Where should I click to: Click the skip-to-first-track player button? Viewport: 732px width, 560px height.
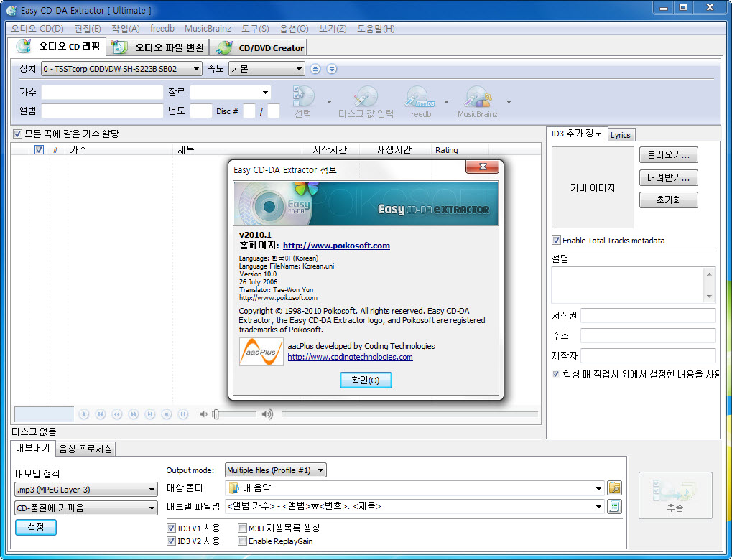[101, 414]
